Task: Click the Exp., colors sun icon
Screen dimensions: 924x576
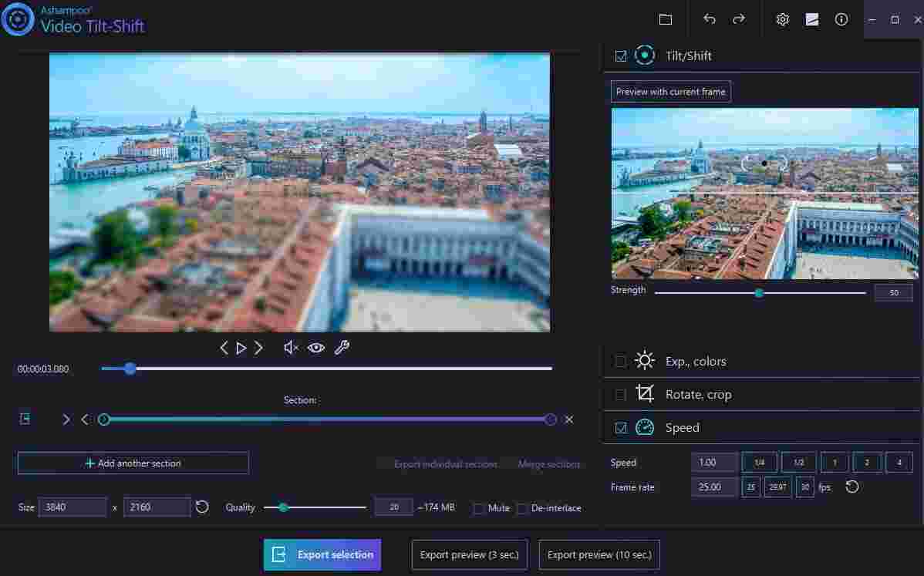Action: pos(644,360)
